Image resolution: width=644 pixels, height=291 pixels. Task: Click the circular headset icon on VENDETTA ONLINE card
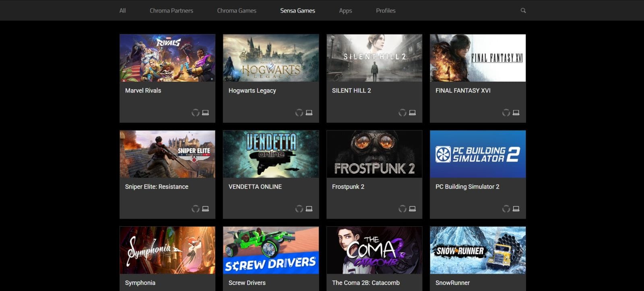[x=299, y=209]
